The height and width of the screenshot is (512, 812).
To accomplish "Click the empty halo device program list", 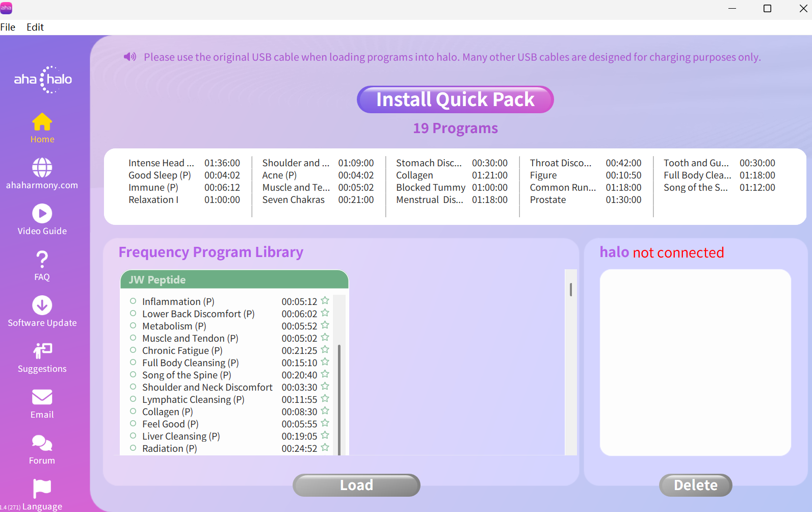I will [x=695, y=363].
